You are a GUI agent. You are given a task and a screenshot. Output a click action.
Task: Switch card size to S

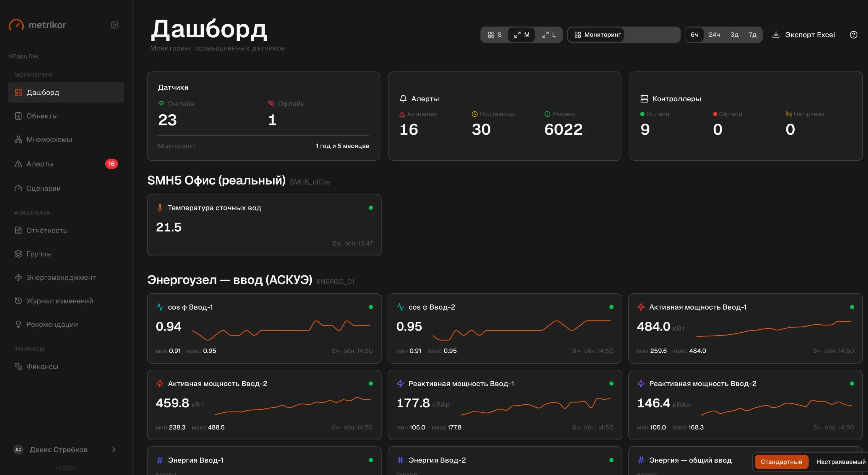(495, 35)
